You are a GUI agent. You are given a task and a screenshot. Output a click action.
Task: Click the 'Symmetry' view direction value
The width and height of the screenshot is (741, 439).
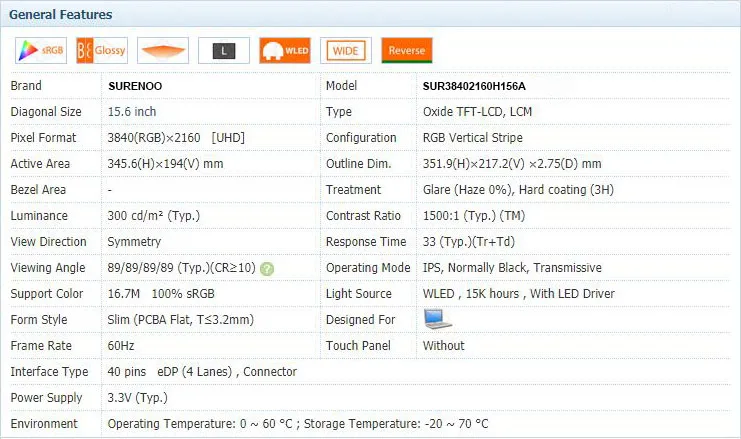tap(134, 241)
